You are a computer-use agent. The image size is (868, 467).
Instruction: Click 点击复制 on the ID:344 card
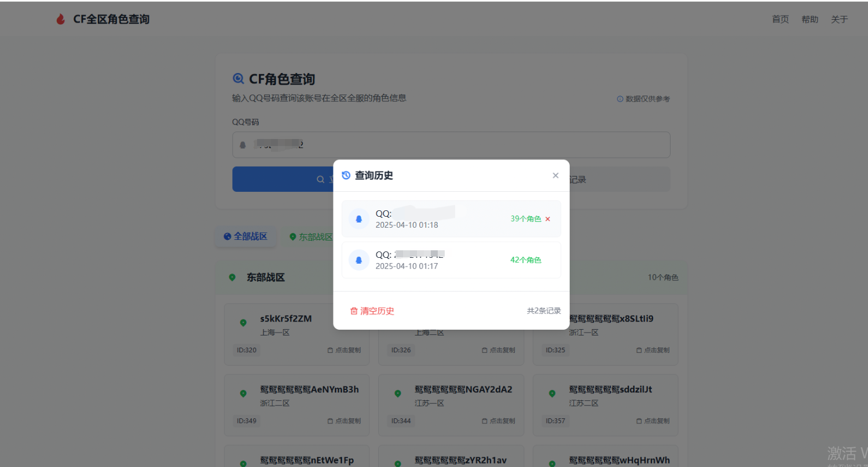tap(498, 421)
